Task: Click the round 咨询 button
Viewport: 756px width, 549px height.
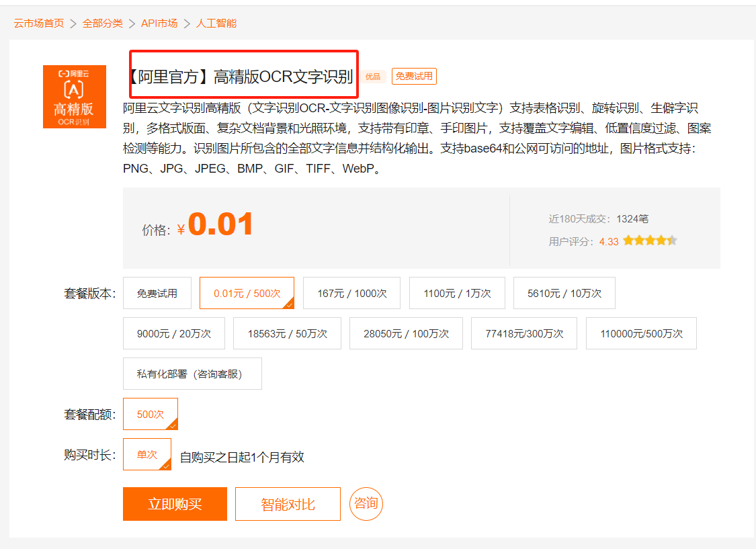Action: click(366, 504)
